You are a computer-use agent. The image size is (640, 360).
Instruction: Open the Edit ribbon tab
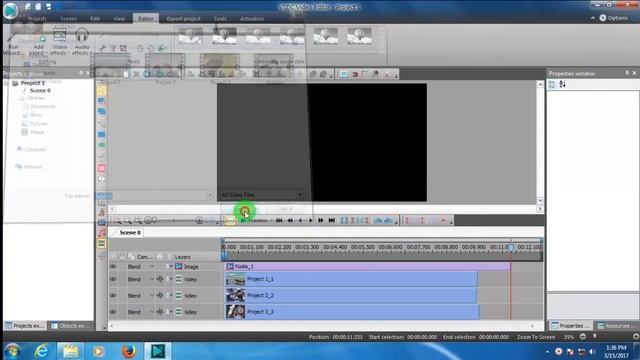[x=95, y=19]
